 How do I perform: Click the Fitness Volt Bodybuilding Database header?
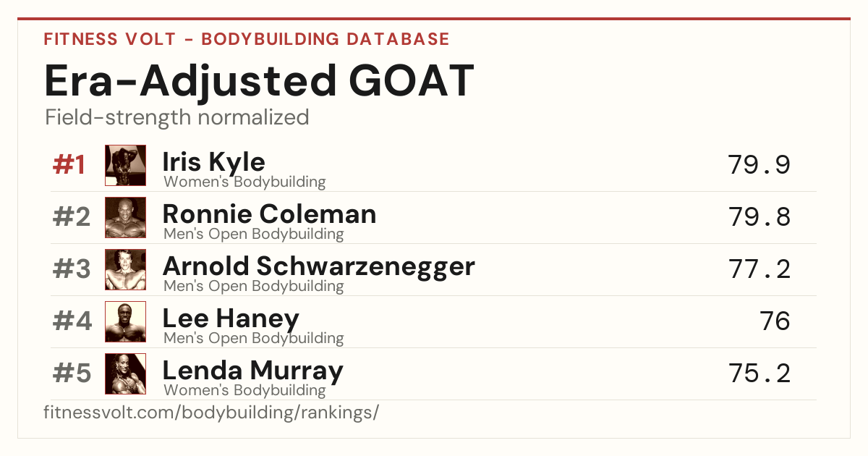tap(247, 39)
